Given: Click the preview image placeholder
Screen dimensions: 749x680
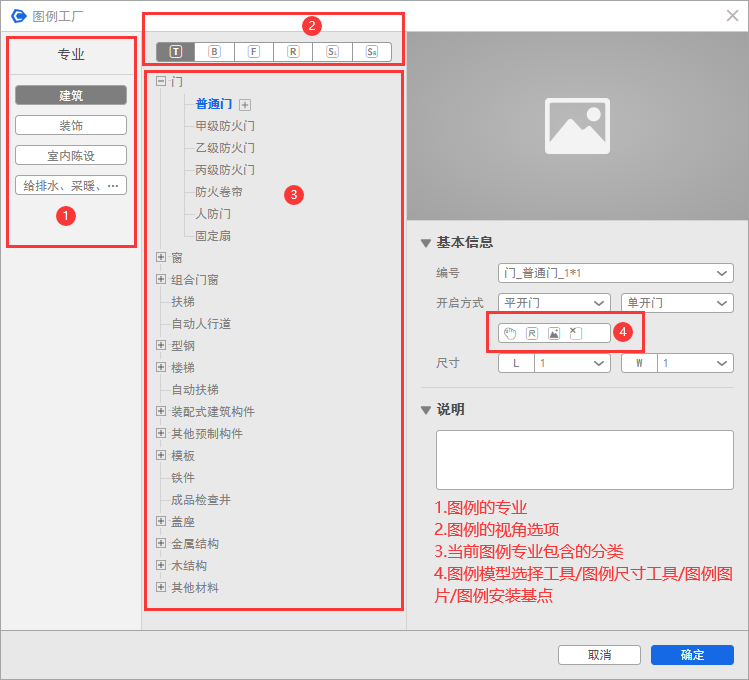Looking at the screenshot, I should (x=577, y=125).
